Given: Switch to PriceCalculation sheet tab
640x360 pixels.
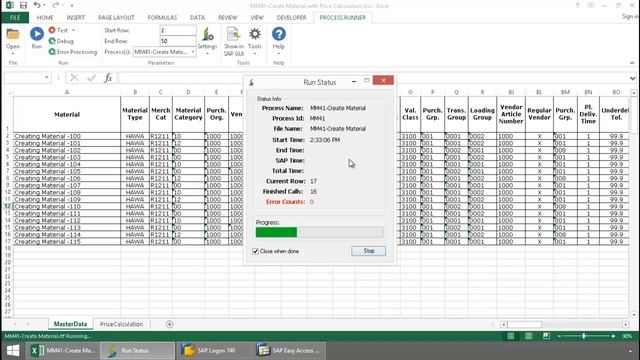Looking at the screenshot, I should pyautogui.click(x=121, y=324).
